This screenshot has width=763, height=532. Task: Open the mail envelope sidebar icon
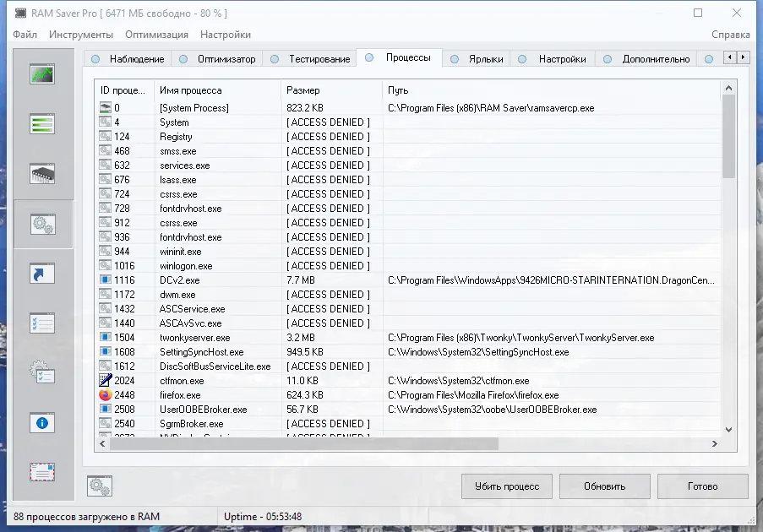click(42, 472)
